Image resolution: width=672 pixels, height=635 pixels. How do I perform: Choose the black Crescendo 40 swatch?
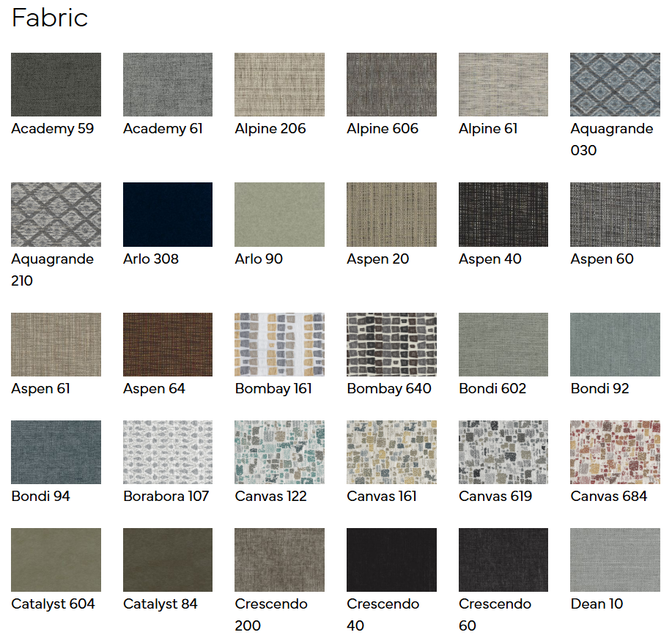(x=391, y=560)
